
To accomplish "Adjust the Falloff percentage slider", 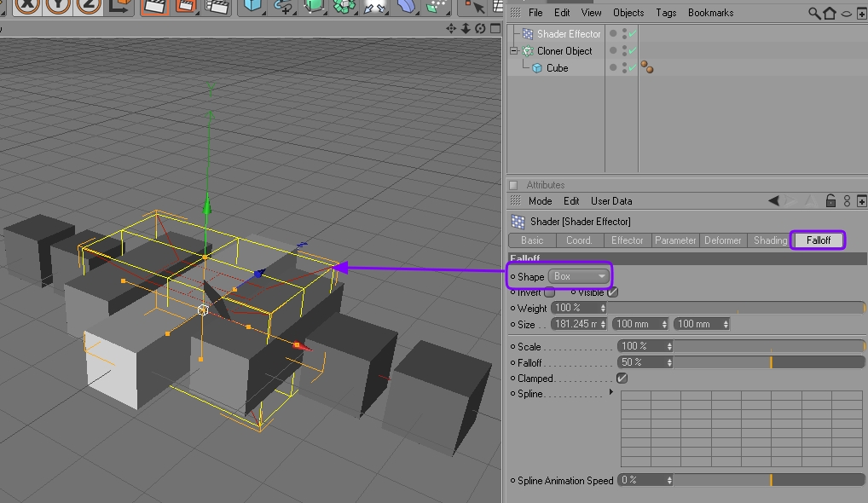I will point(769,362).
